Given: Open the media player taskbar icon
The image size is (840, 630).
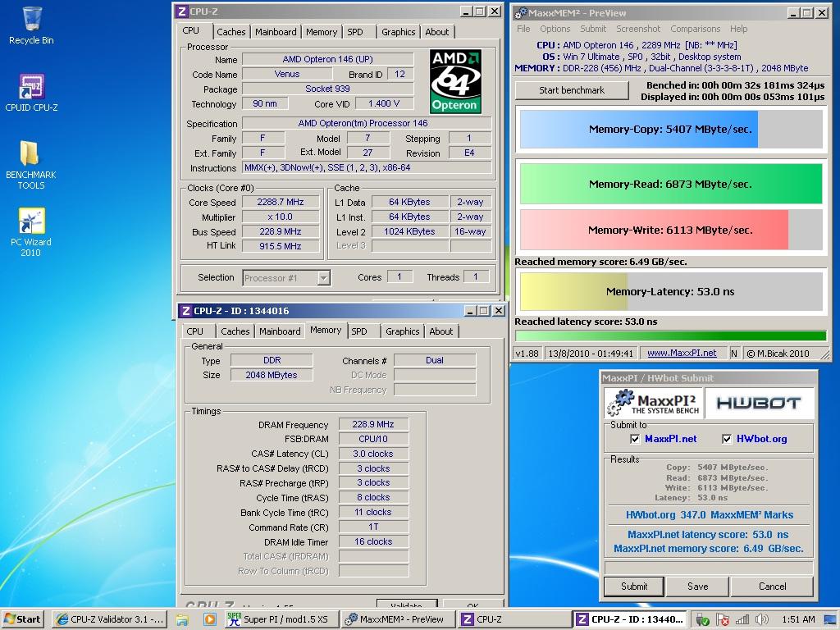Looking at the screenshot, I should 209,619.
